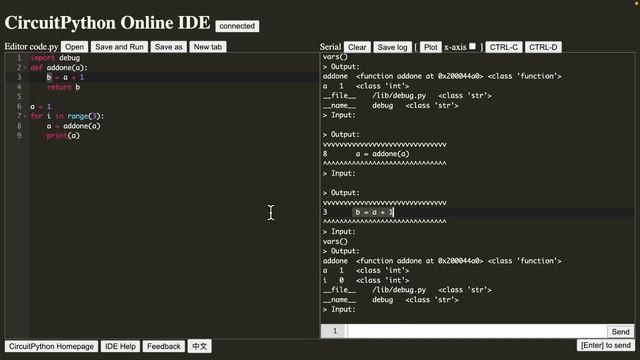Screen dimensions: 640x360
Task: Click the CircuitPython Online IDE title
Action: tap(107, 23)
